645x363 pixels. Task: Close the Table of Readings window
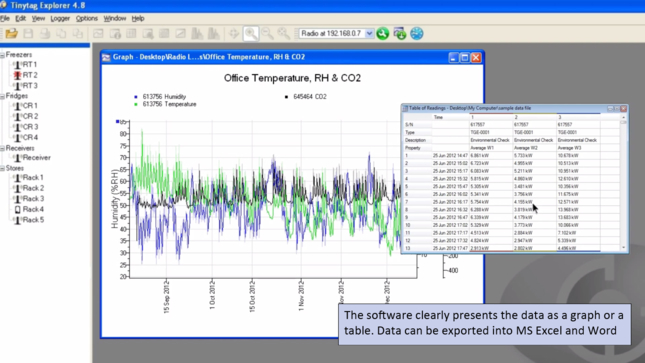click(624, 108)
